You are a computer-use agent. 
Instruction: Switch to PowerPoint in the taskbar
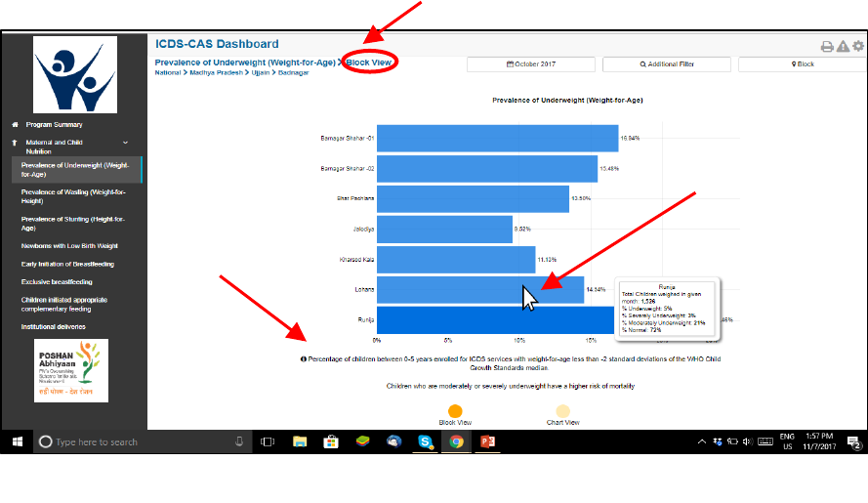(487, 441)
